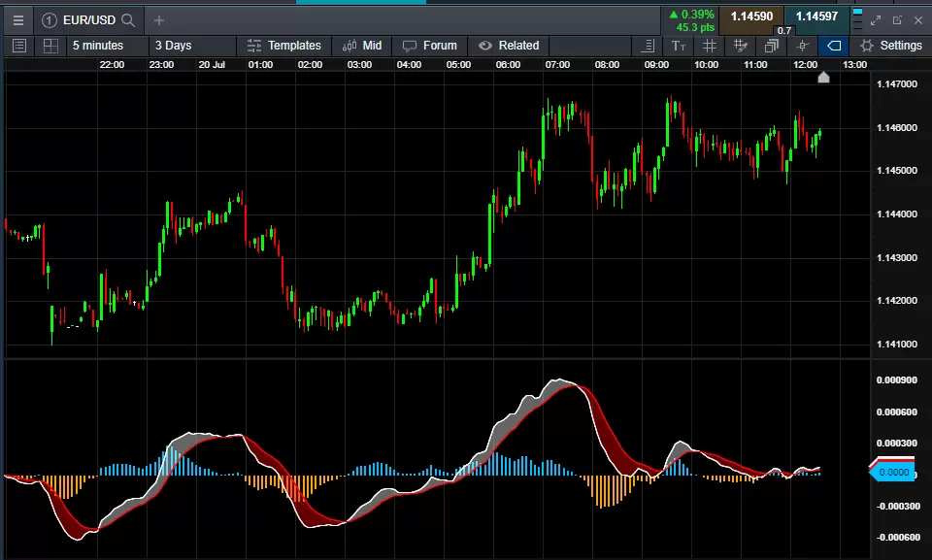
Task: Toggle the chart grid icon
Action: point(710,46)
